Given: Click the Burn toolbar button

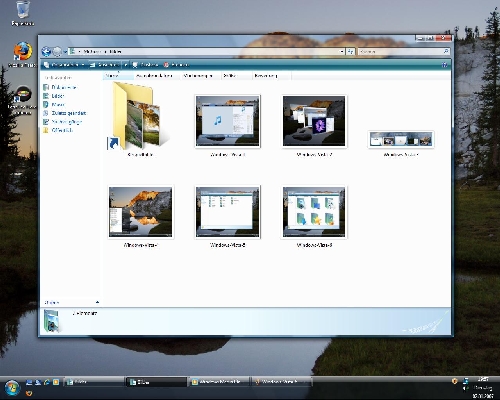Looking at the screenshot, I should (x=176, y=65).
